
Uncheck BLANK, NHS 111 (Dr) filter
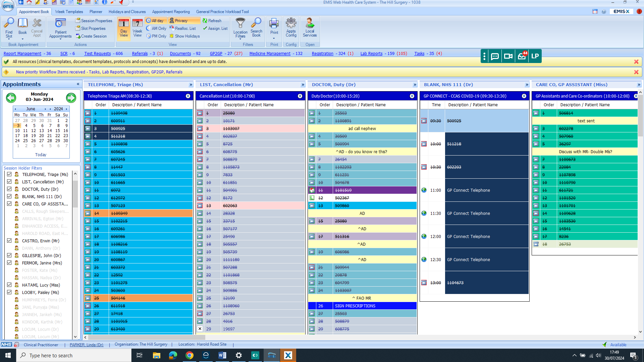point(9,196)
